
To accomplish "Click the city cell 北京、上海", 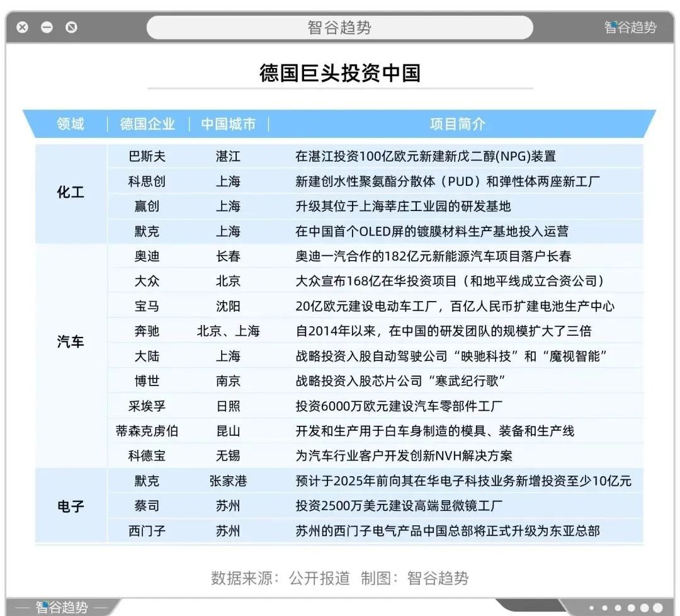I will click(228, 331).
